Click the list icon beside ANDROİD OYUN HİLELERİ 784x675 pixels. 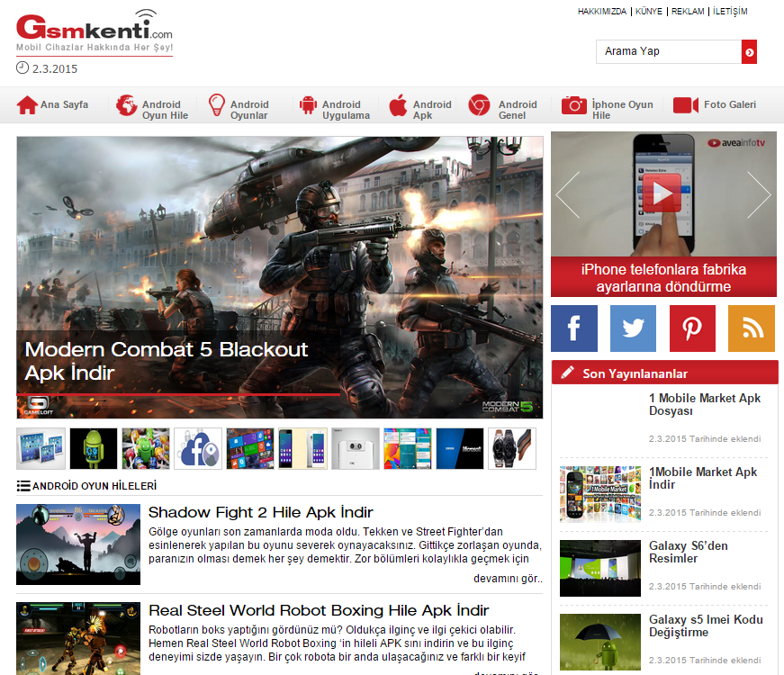click(23, 486)
